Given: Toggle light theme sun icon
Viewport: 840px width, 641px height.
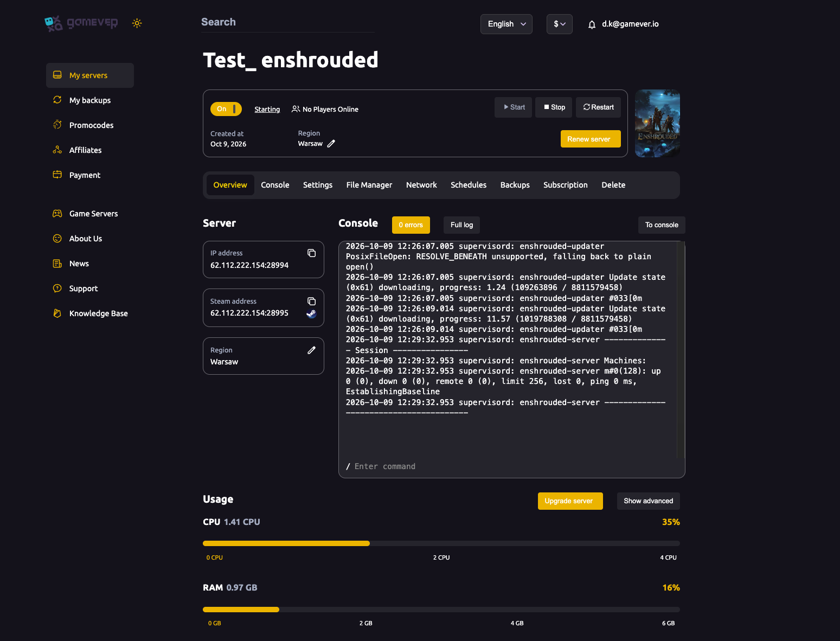Looking at the screenshot, I should tap(137, 23).
